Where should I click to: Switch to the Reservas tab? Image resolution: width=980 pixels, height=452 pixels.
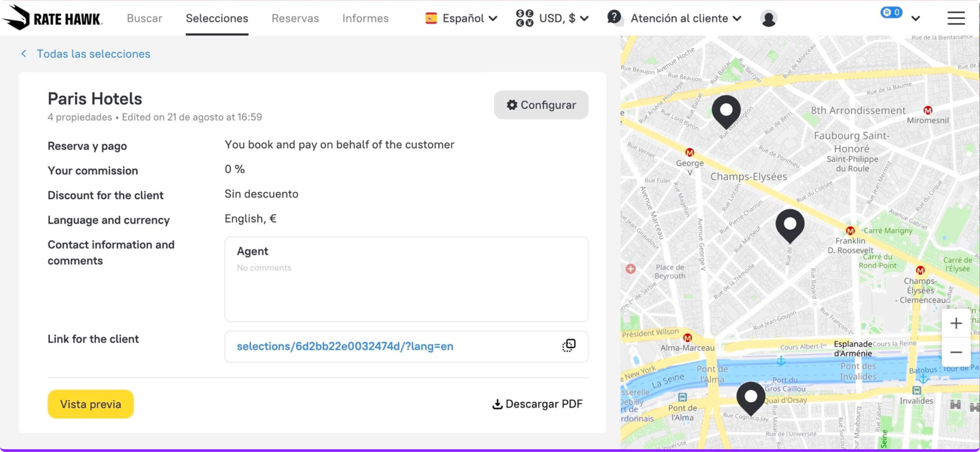tap(295, 18)
